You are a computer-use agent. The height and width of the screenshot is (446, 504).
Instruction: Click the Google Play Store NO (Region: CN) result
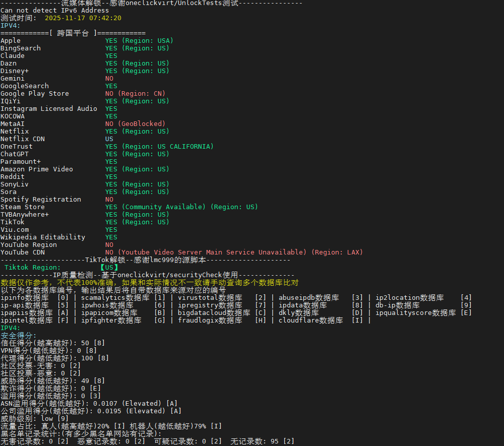pos(135,94)
